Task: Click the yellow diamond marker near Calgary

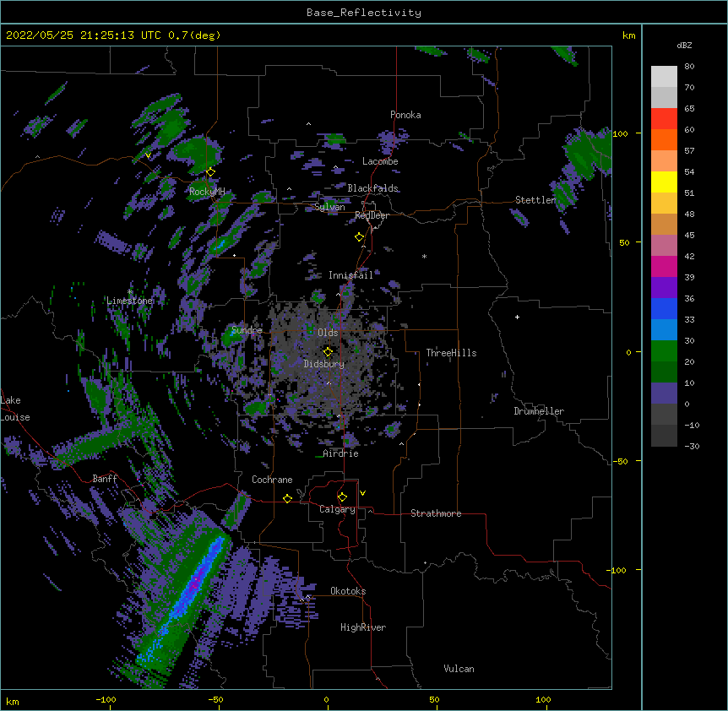Action: [x=342, y=497]
